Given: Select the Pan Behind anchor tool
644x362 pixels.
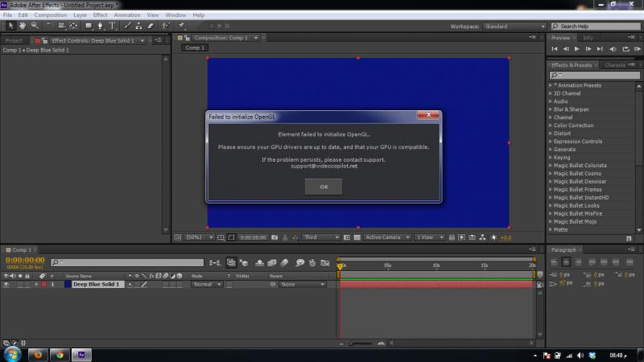Looking at the screenshot, I should 73,26.
